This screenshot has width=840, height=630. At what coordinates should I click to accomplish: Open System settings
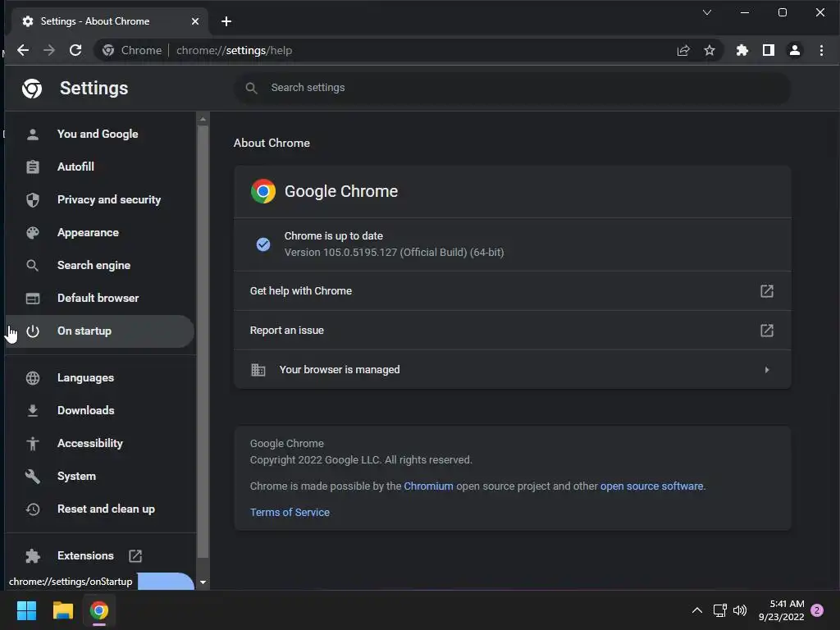pos(99,477)
